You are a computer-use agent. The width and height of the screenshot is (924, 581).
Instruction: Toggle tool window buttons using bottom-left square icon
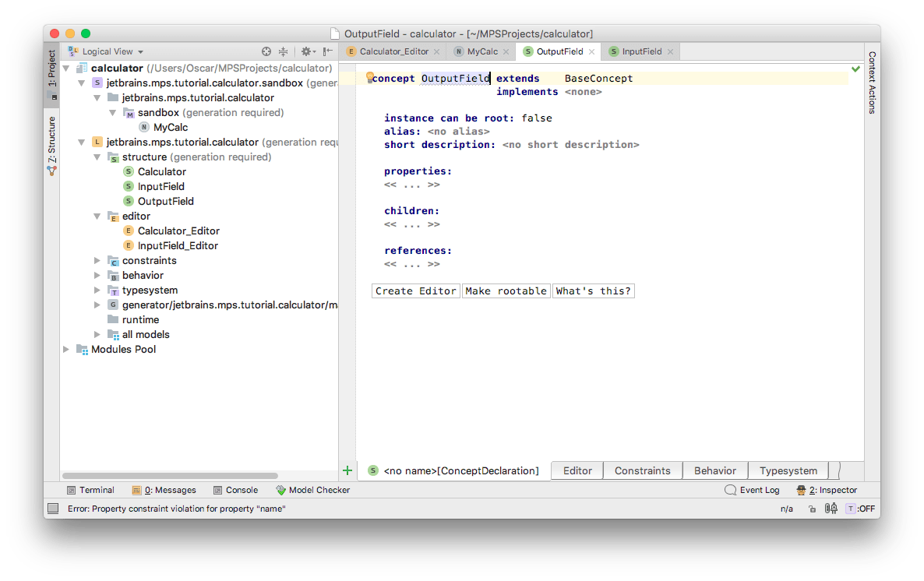tap(53, 509)
